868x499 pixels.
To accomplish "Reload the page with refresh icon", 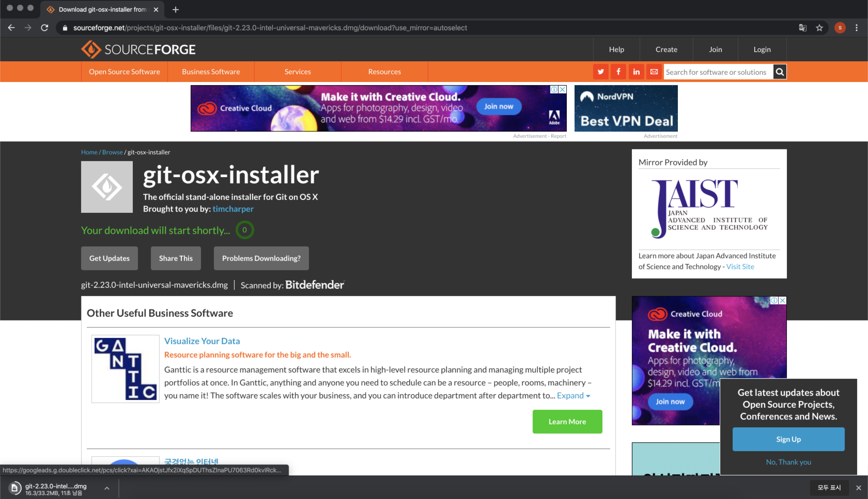I will (44, 28).
